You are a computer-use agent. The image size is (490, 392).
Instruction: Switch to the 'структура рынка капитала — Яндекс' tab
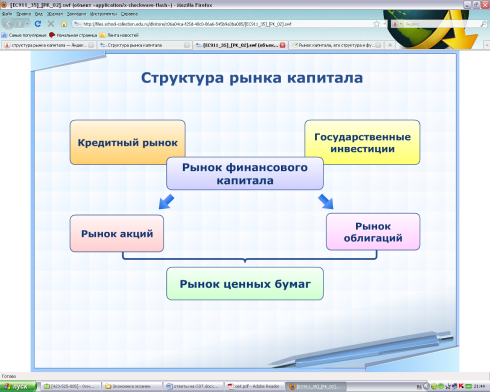(48, 45)
